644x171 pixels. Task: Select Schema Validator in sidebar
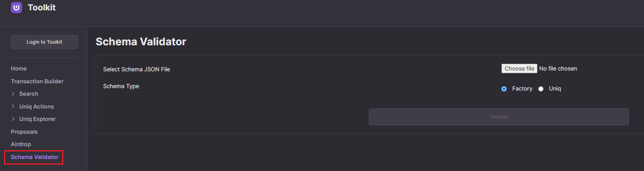(x=34, y=157)
